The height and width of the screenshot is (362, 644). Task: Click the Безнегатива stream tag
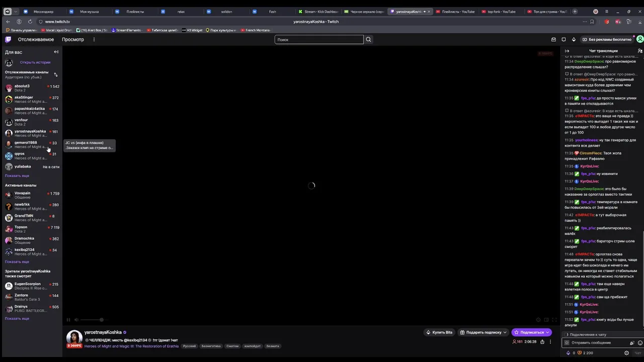(x=211, y=346)
